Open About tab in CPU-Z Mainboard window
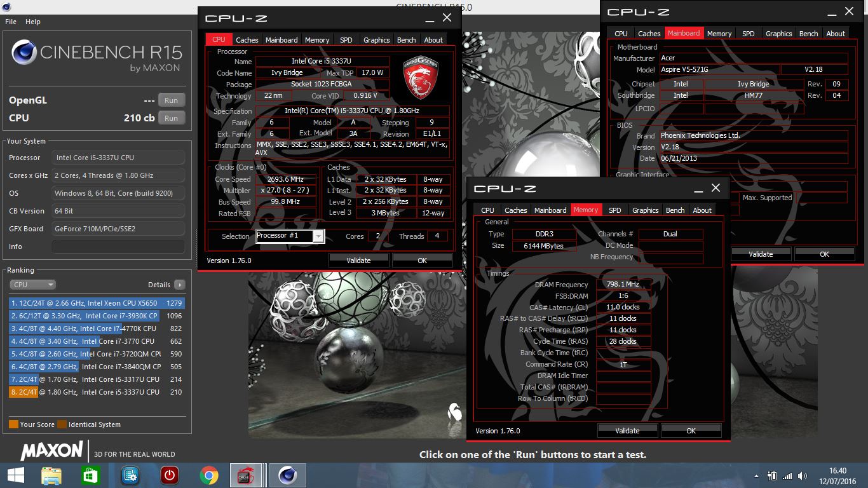 pos(836,33)
